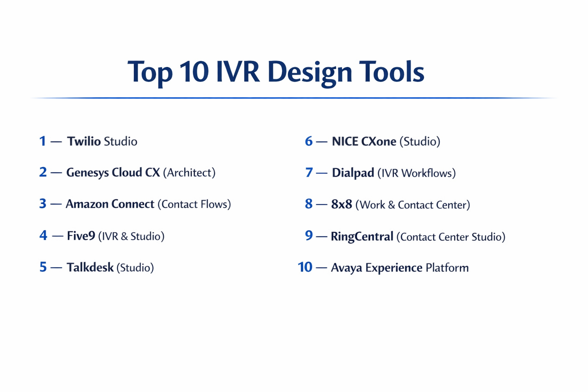Image resolution: width=588 pixels, height=392 pixels.
Task: Click the Top 10 IVR Design Tools title
Action: (x=276, y=72)
